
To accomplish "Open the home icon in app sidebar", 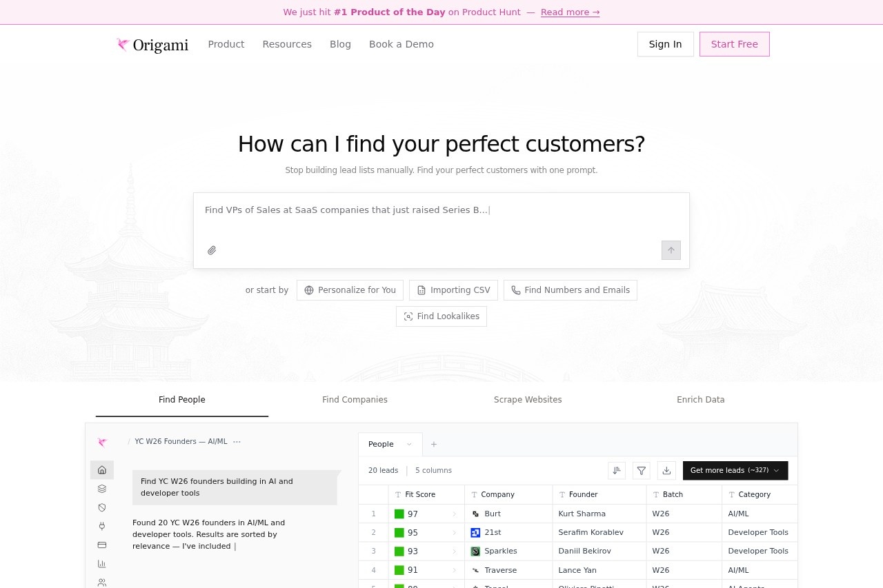I will tap(102, 470).
